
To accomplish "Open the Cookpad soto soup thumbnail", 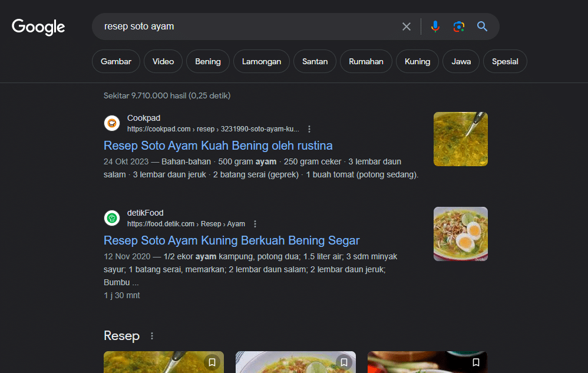I will [x=461, y=139].
